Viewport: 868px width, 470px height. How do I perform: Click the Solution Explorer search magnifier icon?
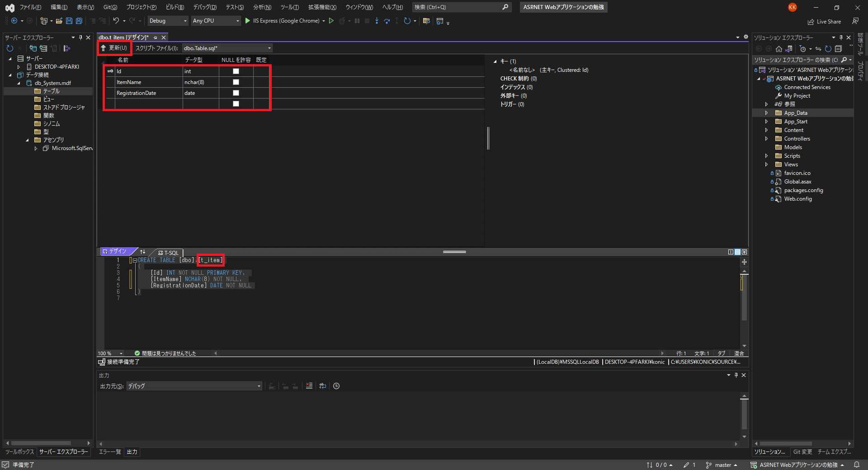(844, 60)
